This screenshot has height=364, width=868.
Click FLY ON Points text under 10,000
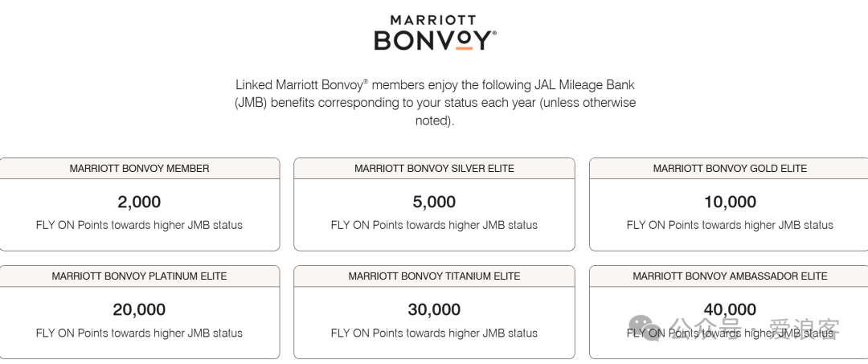point(730,225)
